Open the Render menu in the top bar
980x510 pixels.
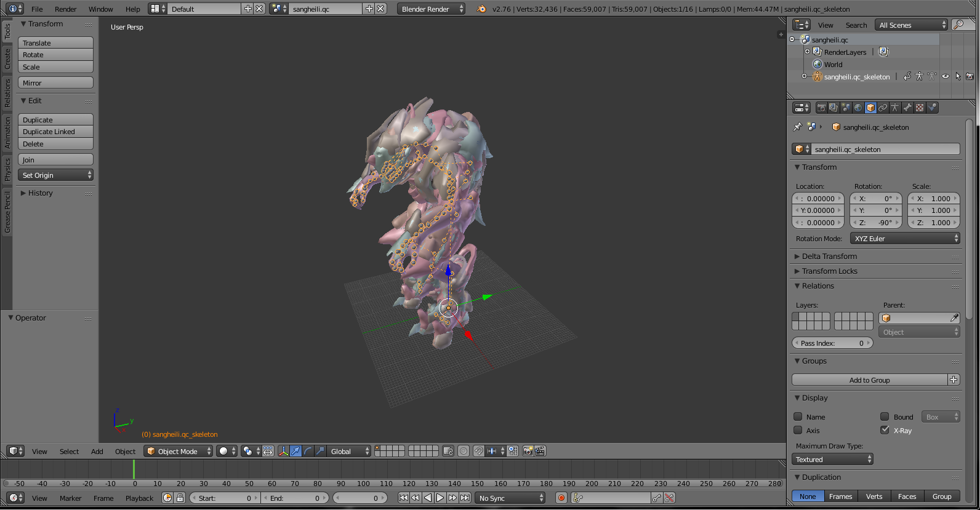[65, 9]
